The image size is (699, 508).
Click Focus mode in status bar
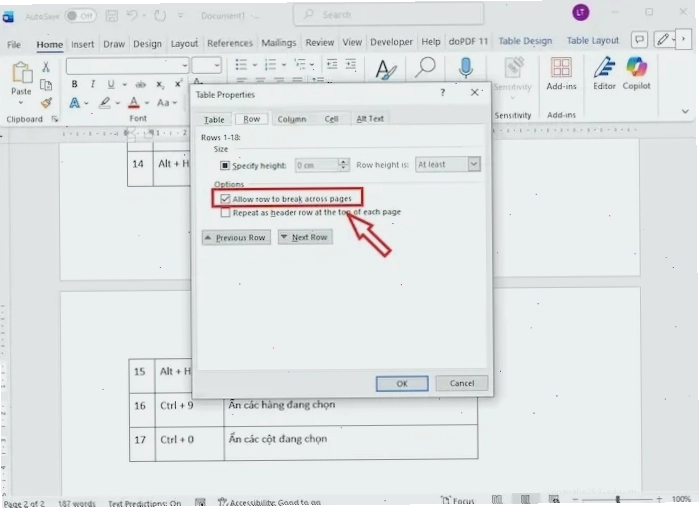(x=457, y=500)
